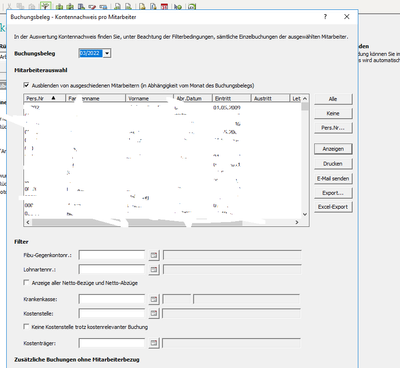Focus the Kostenstelle input field
400x368 pixels.
[x=112, y=313]
